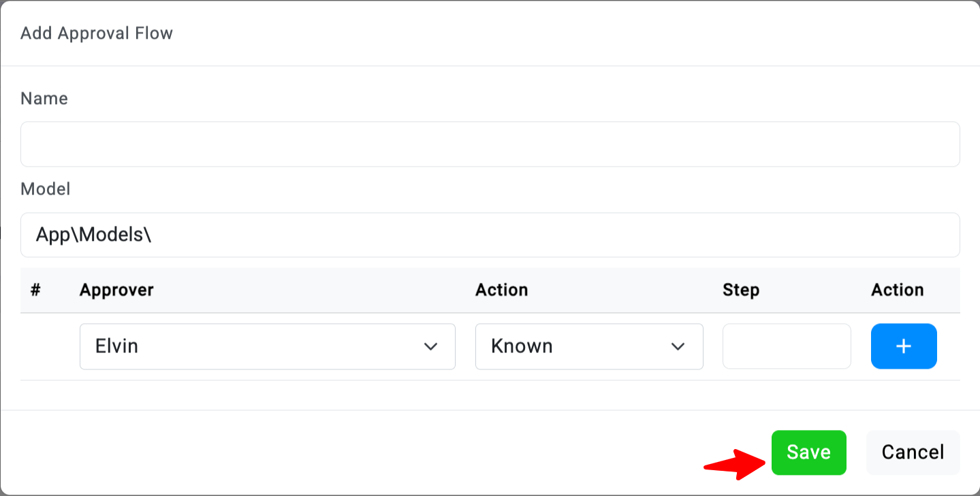The image size is (980, 496).
Task: Select the empty Step input box
Action: tap(786, 346)
